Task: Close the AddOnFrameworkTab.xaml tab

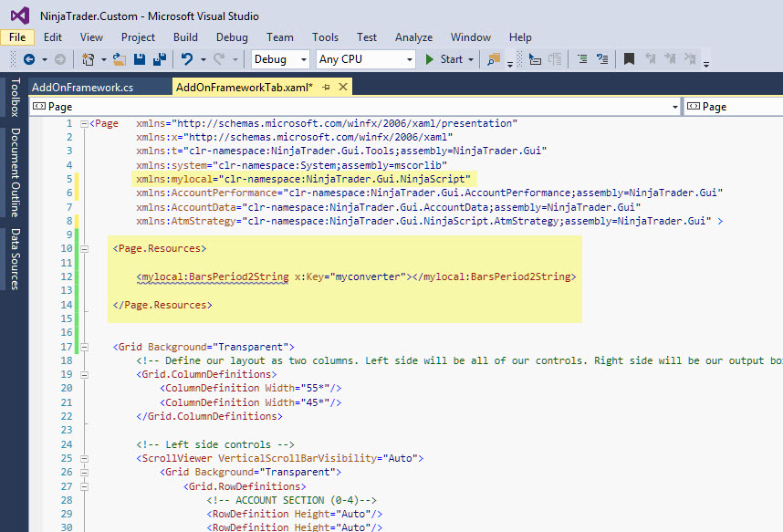Action: pos(343,87)
